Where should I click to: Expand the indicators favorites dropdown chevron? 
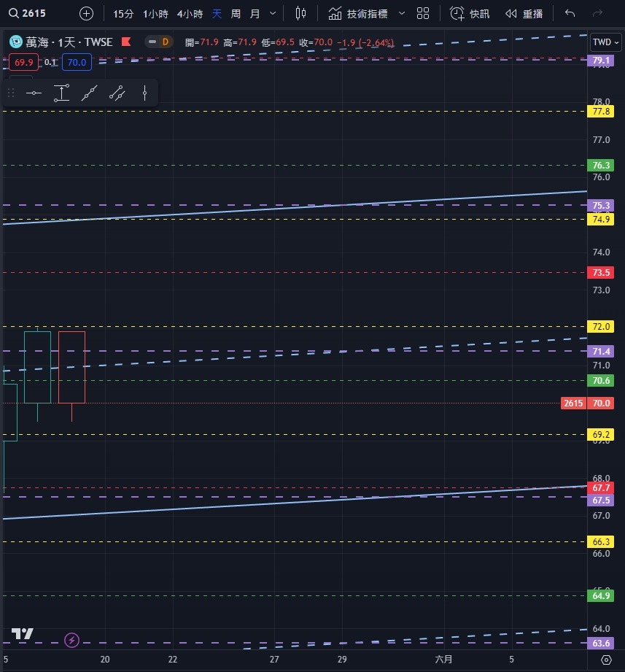tap(402, 14)
